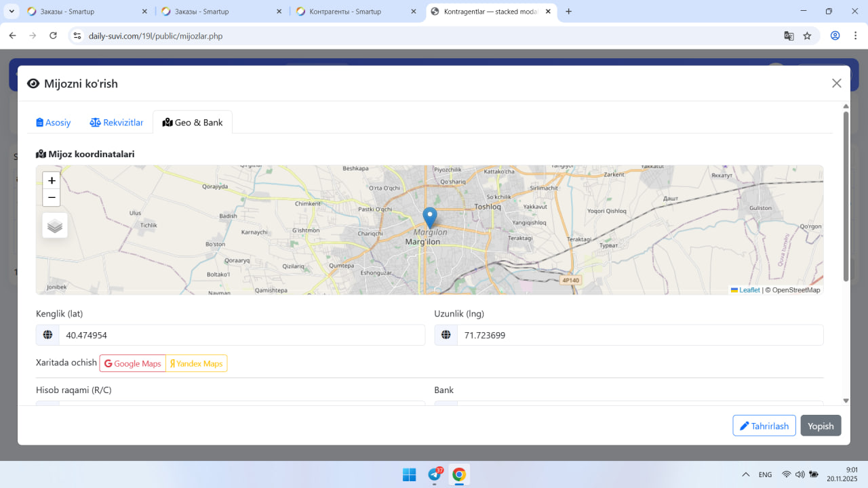Viewport: 868px width, 488px height.
Task: Click the Kenglik (lat) input field
Action: [x=241, y=335]
